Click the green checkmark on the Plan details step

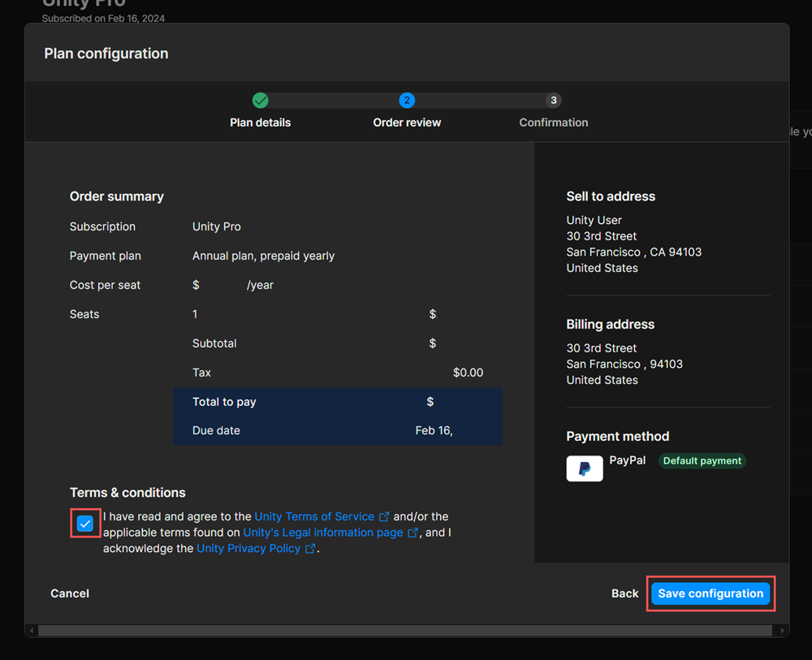pos(260,100)
